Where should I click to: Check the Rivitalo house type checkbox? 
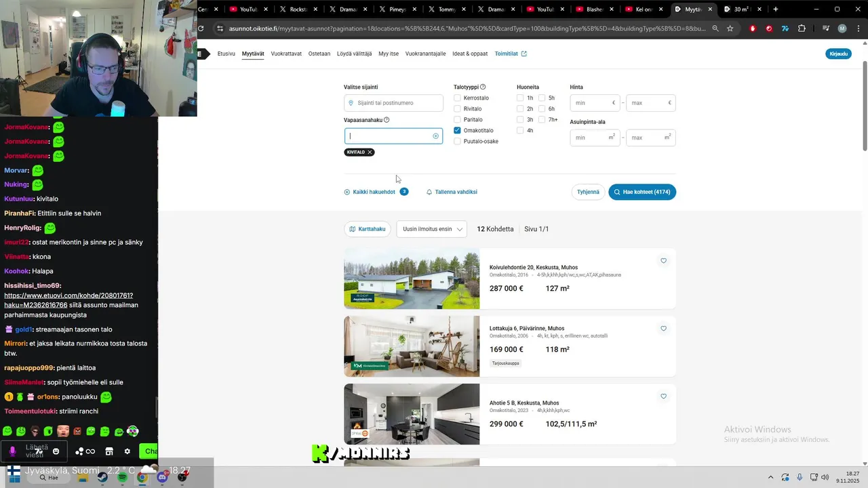(x=457, y=109)
